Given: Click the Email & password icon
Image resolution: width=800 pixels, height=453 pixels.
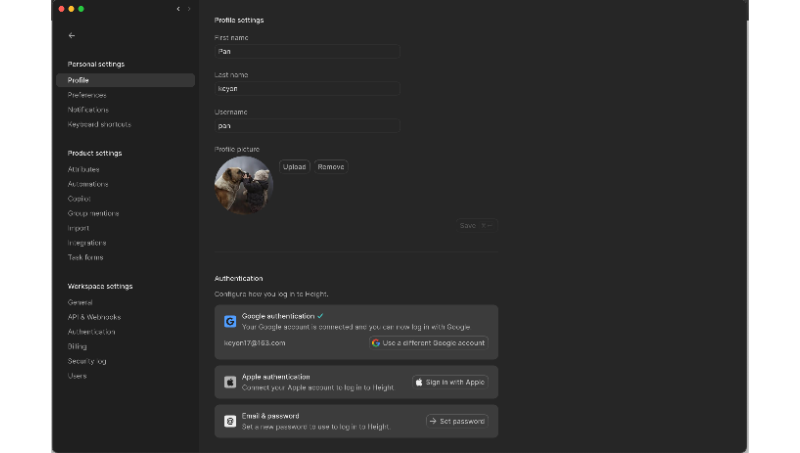Looking at the screenshot, I should 230,421.
